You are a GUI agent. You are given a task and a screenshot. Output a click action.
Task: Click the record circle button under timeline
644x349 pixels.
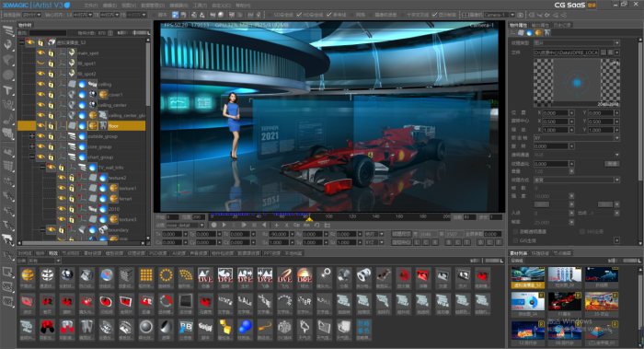point(213,225)
